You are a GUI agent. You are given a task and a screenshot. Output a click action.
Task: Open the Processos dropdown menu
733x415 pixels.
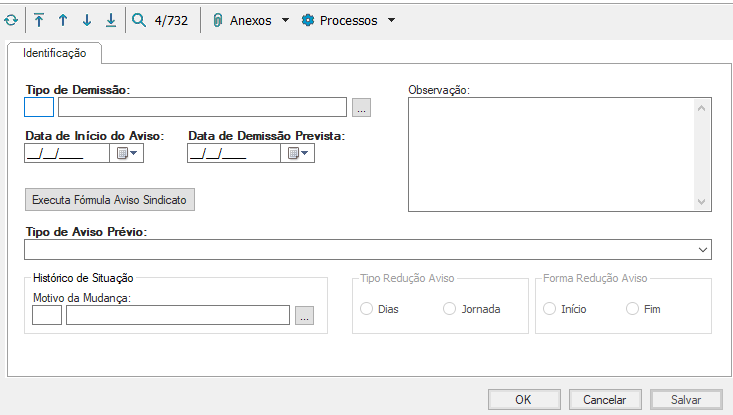tap(348, 20)
